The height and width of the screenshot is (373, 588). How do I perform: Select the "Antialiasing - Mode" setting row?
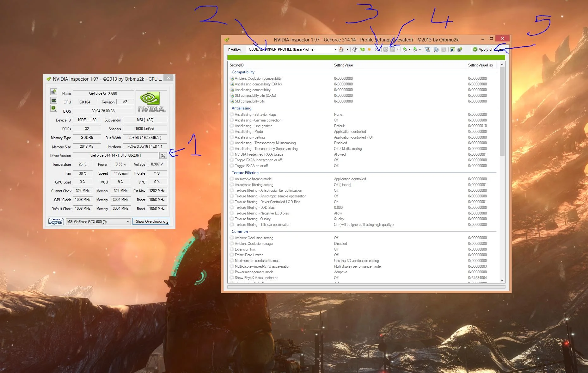pos(363,132)
